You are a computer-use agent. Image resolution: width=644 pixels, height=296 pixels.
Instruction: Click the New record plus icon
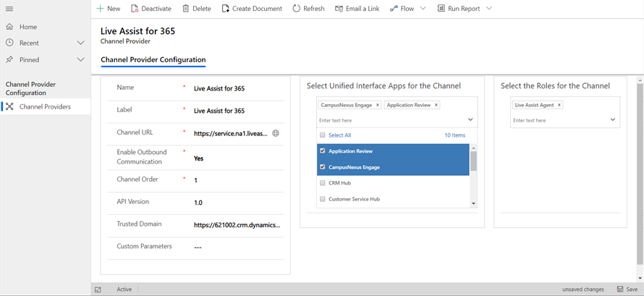[100, 9]
